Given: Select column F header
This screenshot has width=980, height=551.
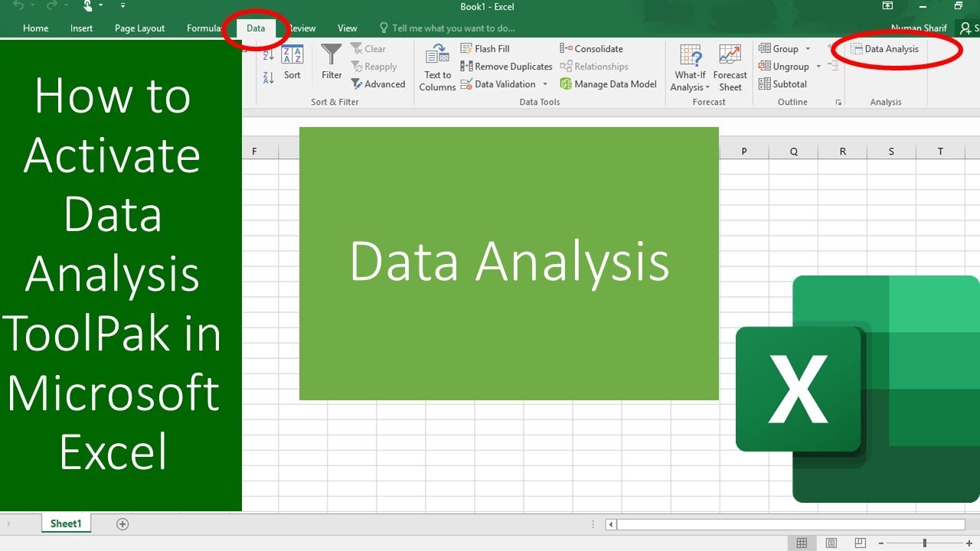Looking at the screenshot, I should (x=254, y=152).
